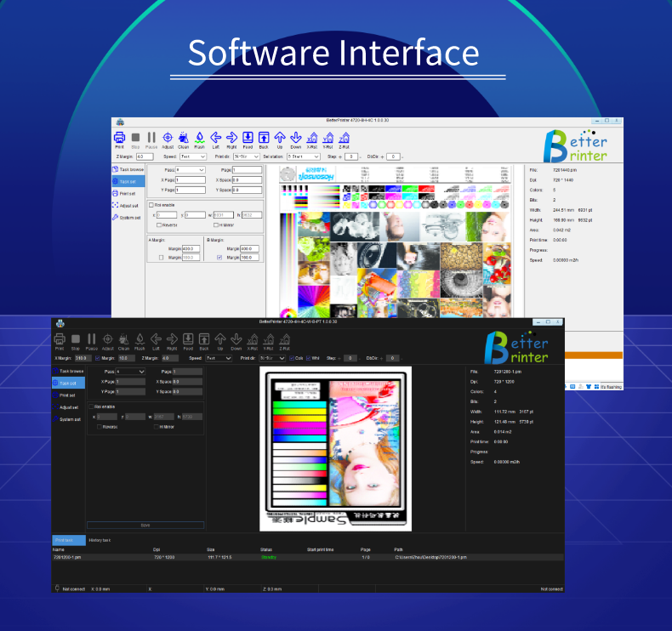Open the Speed dropdown in the dark window
Image resolution: width=672 pixels, height=631 pixels.
tap(218, 358)
